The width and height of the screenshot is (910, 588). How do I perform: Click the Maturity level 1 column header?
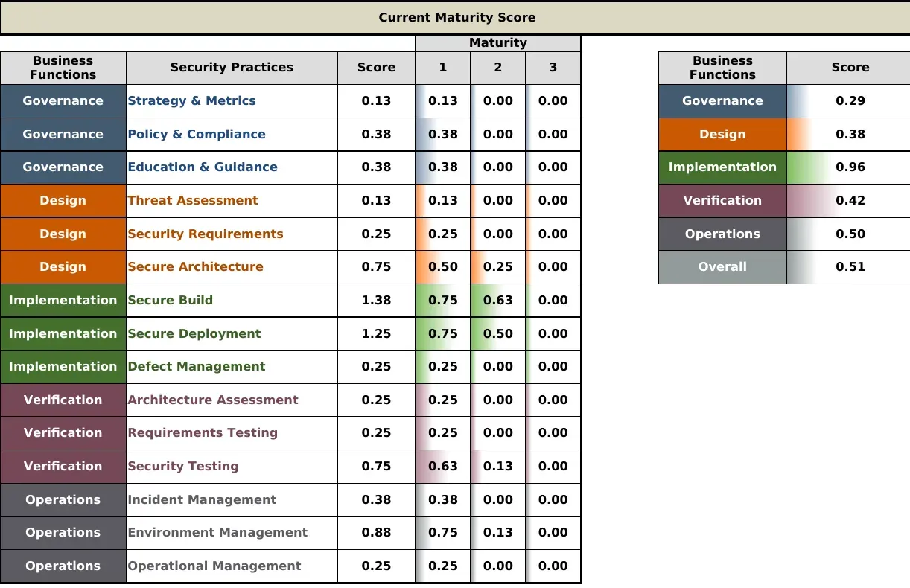pos(443,68)
